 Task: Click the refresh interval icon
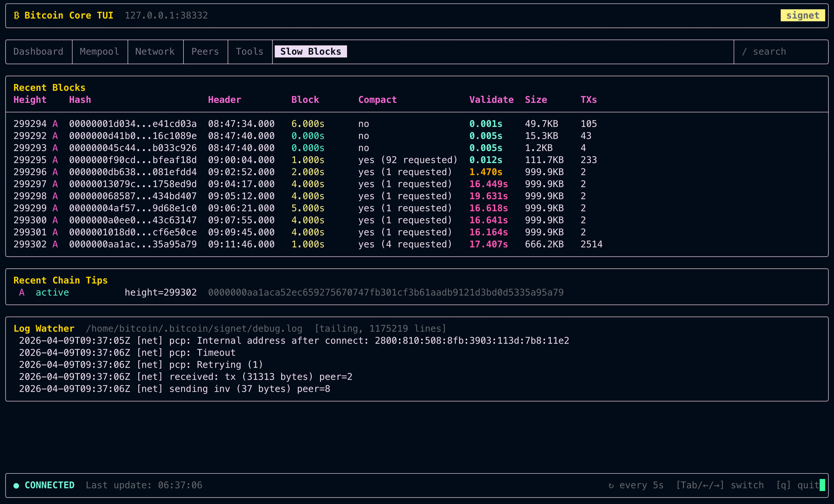611,485
